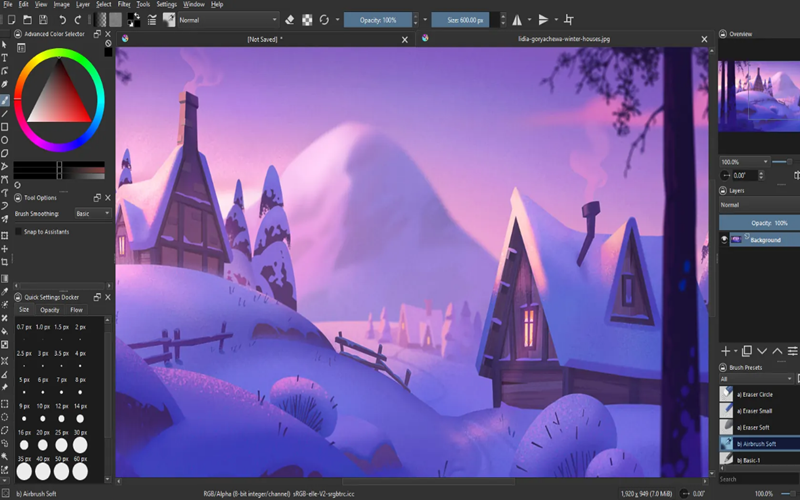Screen dimensions: 800x500
Task: Switch to Opacity tab in Quick Settings
Action: point(49,310)
